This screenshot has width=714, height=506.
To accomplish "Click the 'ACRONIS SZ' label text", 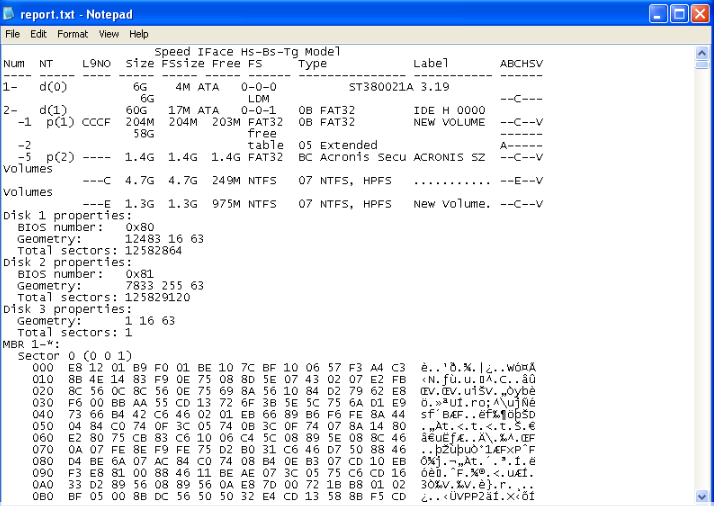I will [448, 157].
